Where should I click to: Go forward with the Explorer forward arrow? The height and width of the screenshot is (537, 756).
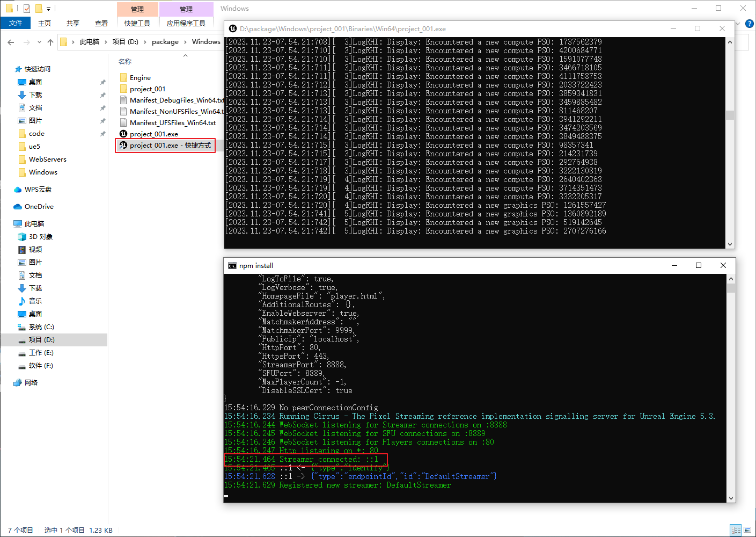click(26, 42)
